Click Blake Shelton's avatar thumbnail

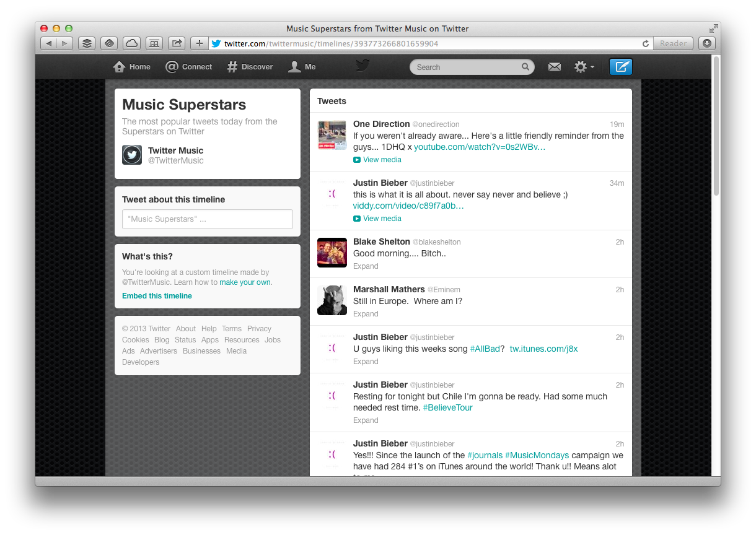coord(332,253)
